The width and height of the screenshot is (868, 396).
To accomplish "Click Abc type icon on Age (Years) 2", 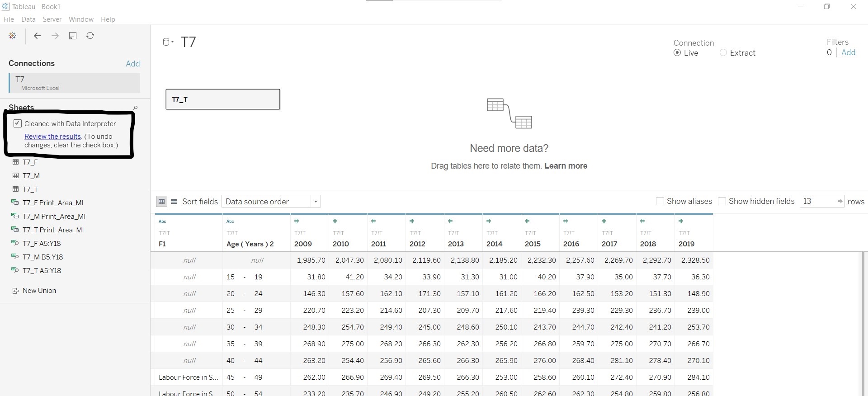I will [x=230, y=222].
